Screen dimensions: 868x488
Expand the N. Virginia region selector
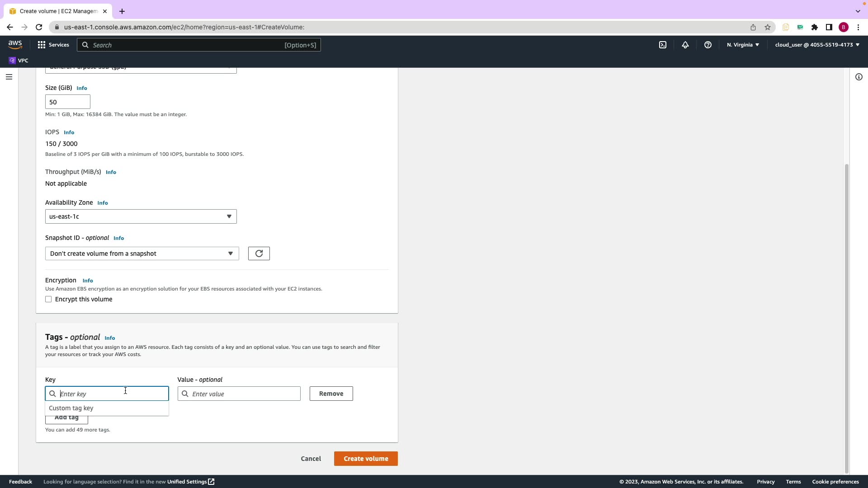point(742,45)
